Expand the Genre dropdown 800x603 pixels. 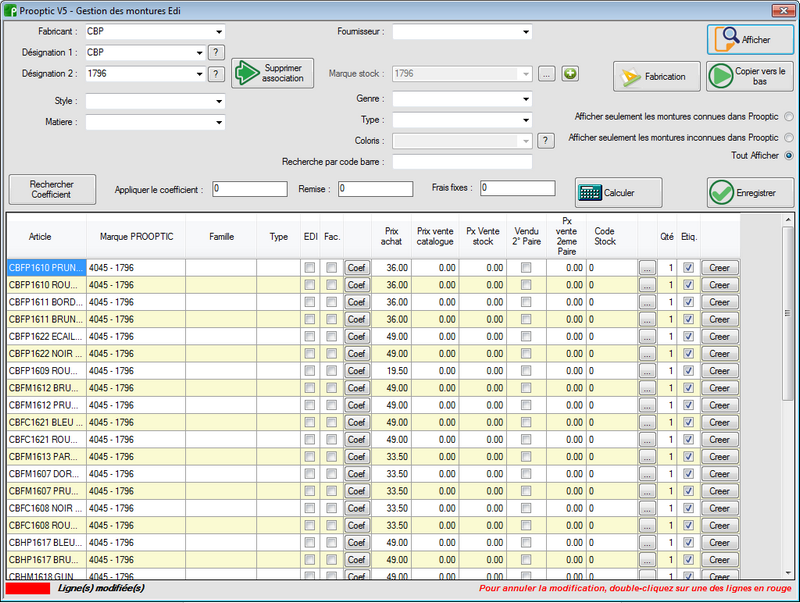[526, 99]
